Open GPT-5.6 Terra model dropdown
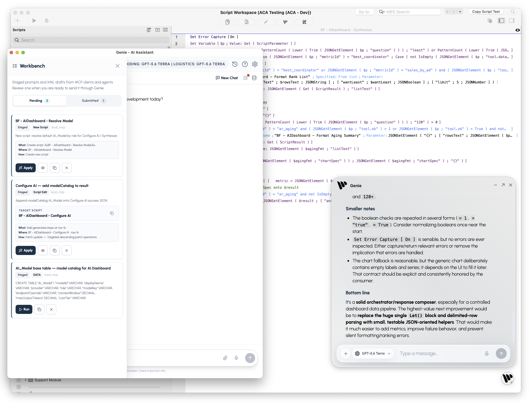 point(373,354)
